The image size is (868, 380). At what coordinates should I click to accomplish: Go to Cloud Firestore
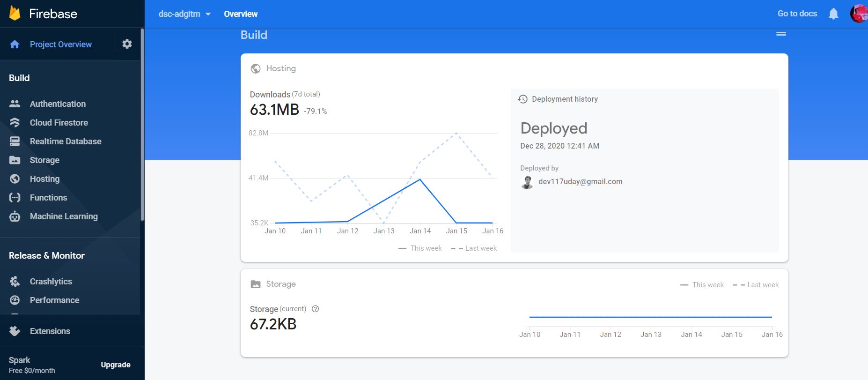pyautogui.click(x=59, y=123)
